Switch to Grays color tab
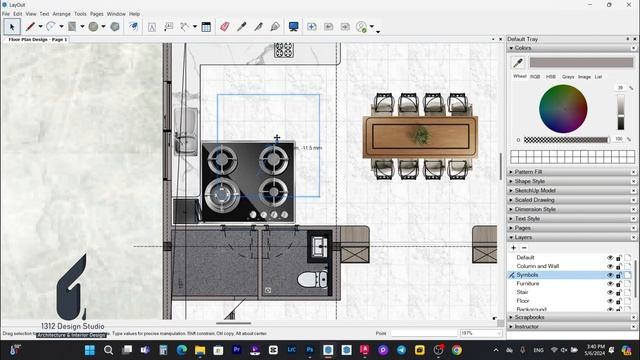The image size is (640, 360). click(x=568, y=77)
